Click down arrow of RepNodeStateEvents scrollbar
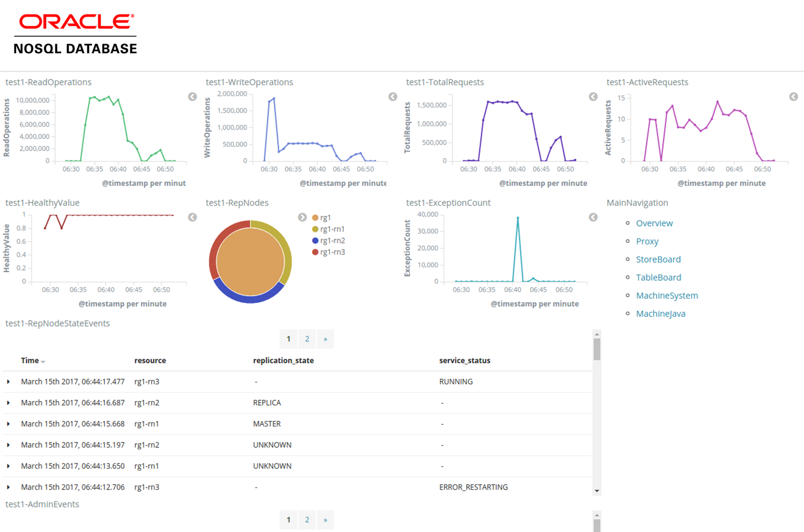 (x=597, y=491)
